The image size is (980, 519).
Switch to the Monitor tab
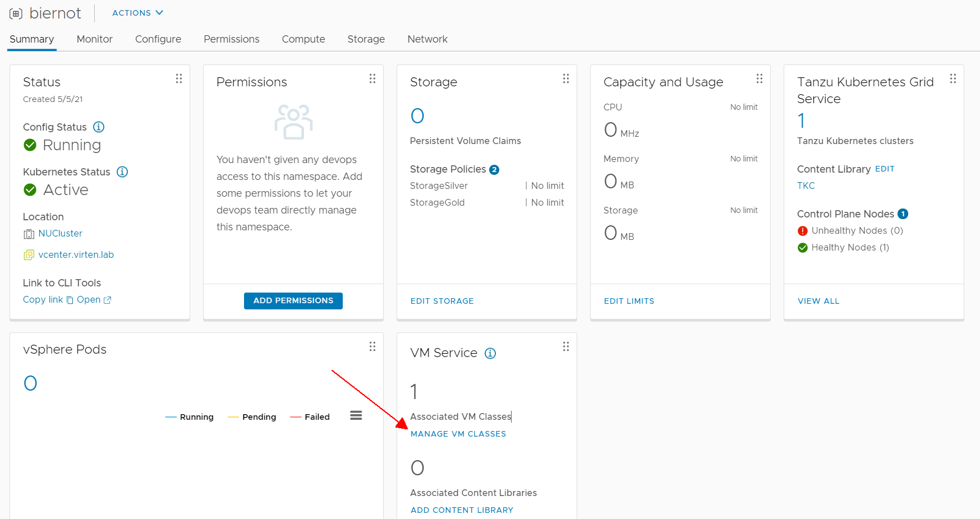pyautogui.click(x=95, y=39)
